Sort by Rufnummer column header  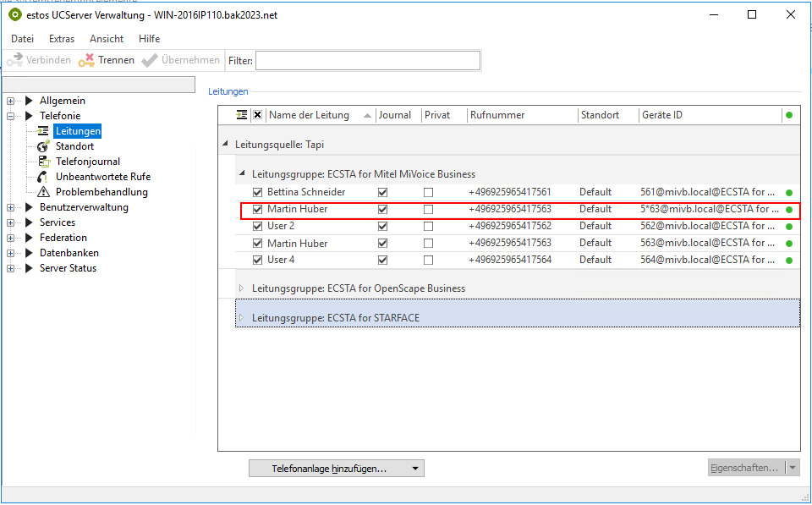coord(497,115)
